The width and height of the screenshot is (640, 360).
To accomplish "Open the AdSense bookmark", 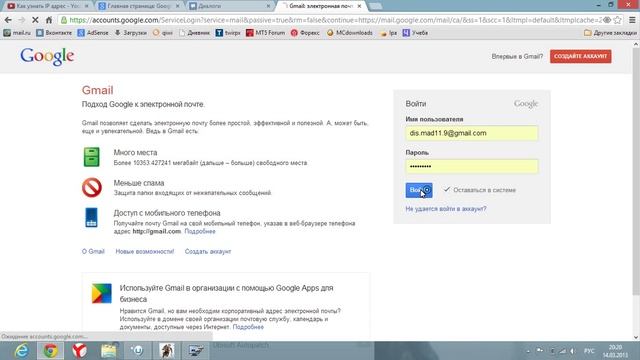I will click(x=93, y=33).
